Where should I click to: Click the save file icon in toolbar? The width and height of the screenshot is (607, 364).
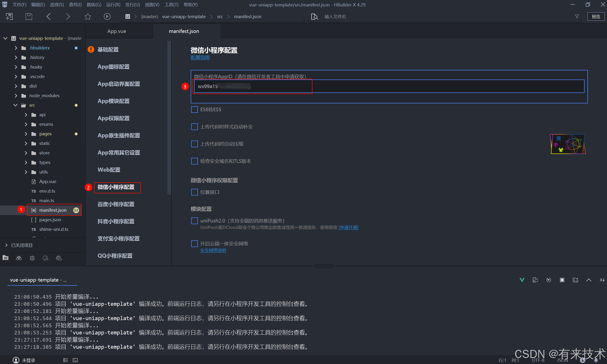click(x=28, y=16)
